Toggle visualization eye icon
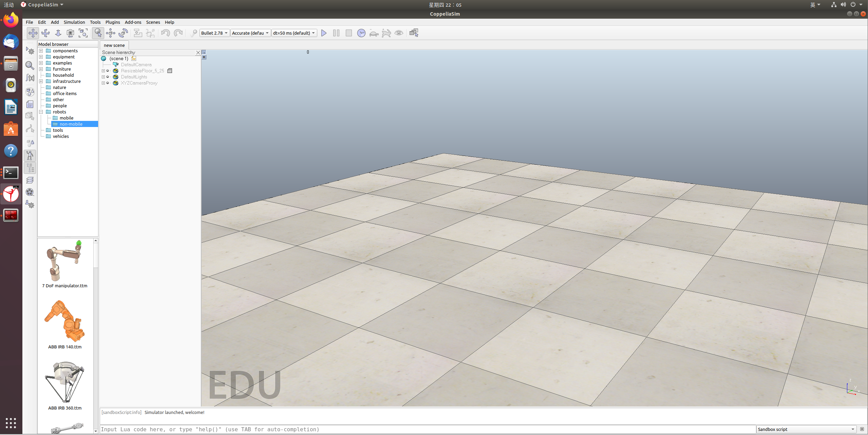This screenshot has height=435, width=868. pyautogui.click(x=399, y=33)
